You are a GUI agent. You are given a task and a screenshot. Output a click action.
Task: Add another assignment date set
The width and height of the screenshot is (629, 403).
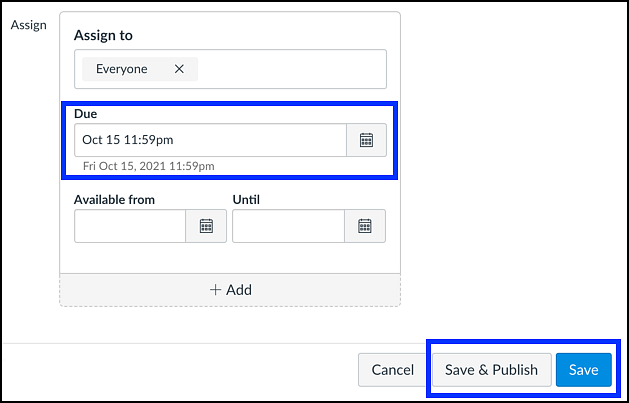click(230, 289)
